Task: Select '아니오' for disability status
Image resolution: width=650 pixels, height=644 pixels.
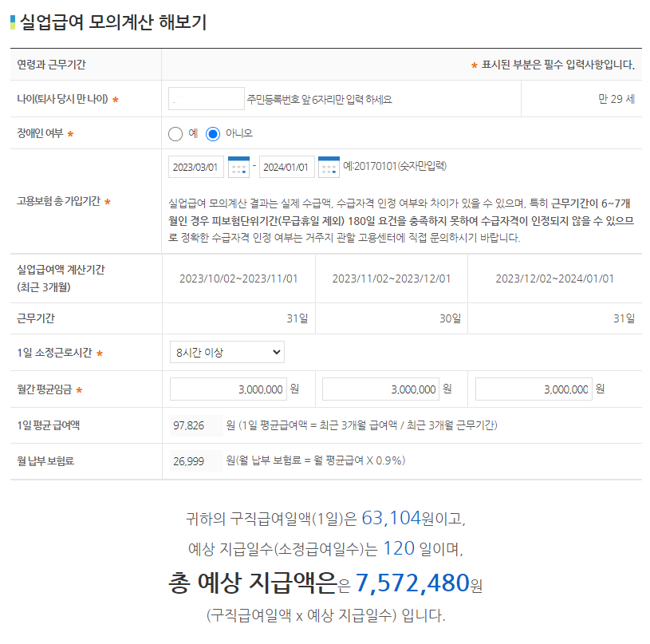Action: pos(213,134)
